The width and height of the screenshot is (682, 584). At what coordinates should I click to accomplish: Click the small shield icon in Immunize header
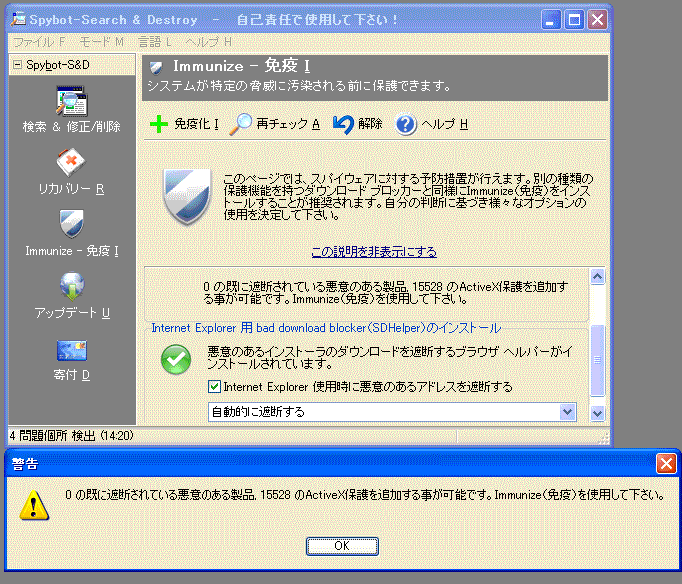tap(156, 67)
